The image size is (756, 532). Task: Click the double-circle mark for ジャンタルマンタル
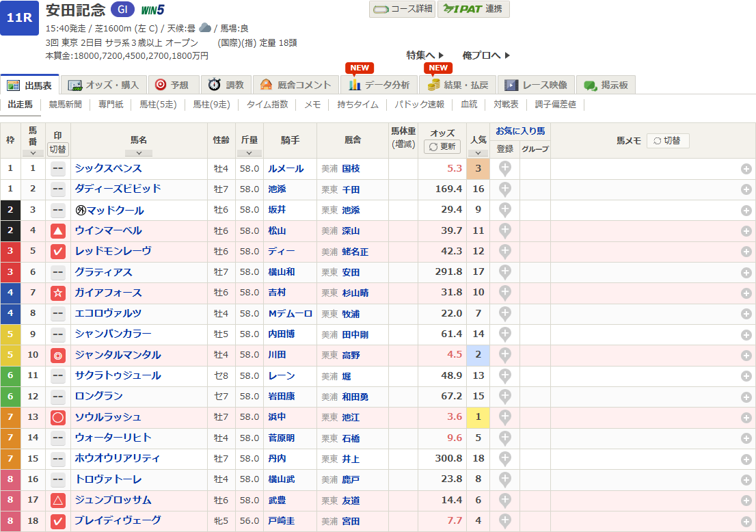tap(58, 355)
